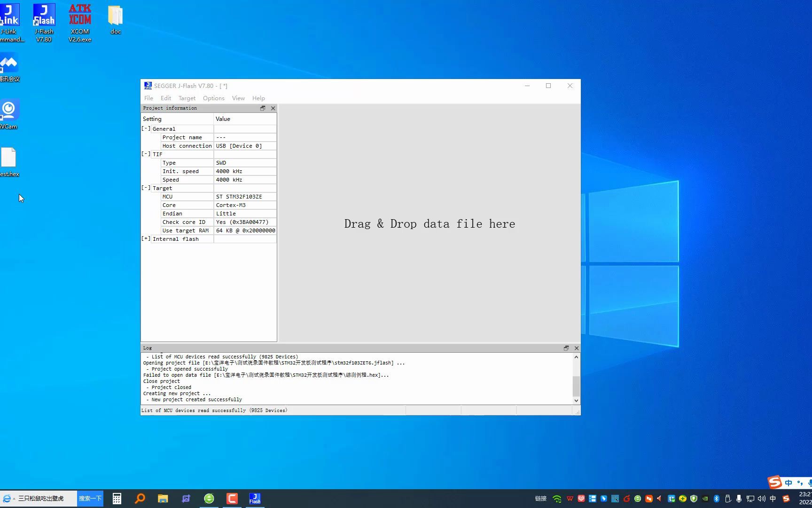Select the Tencent Meeting desktop icon
This screenshot has width=812, height=508.
(x=9, y=68)
